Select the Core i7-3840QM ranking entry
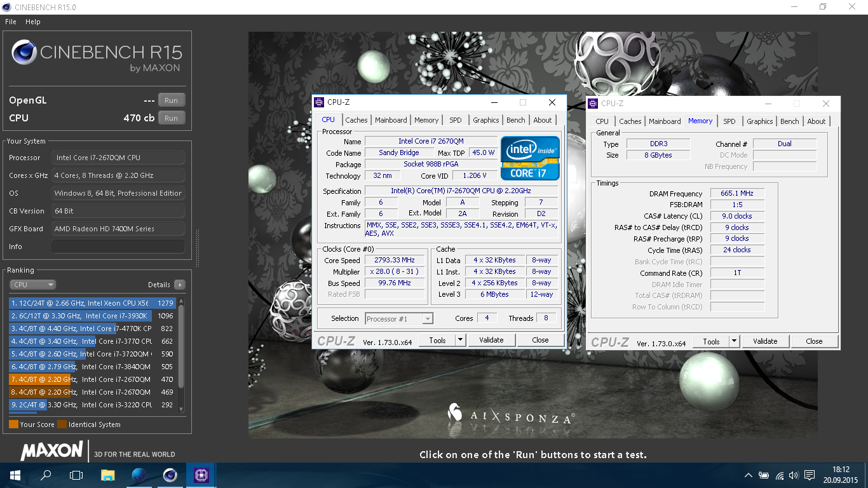 point(92,367)
